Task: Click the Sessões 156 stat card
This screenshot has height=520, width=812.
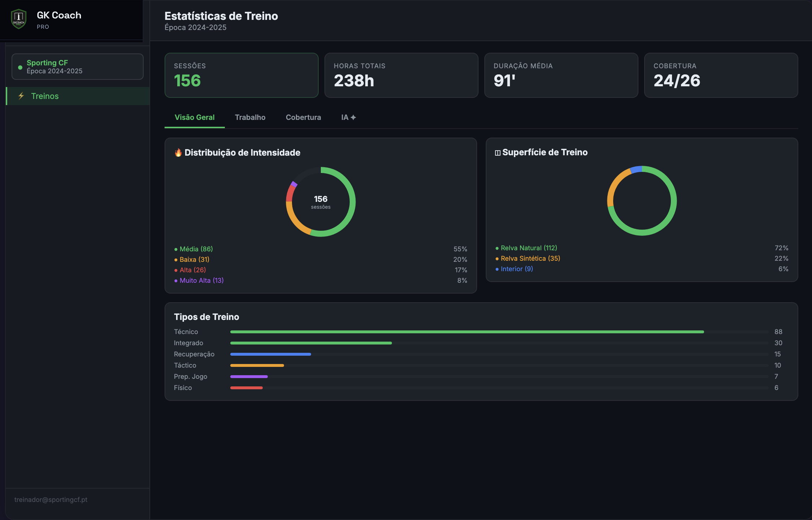Action: pos(241,75)
